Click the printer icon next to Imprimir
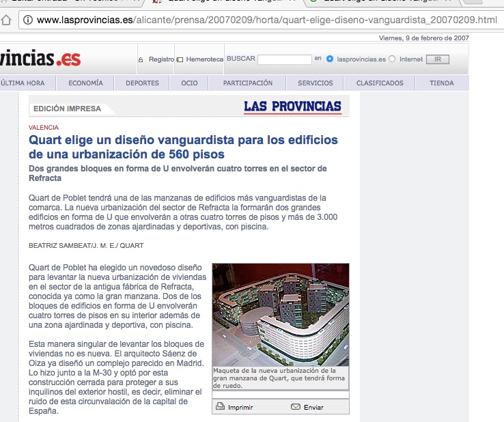The width and height of the screenshot is (504, 422). pos(220,407)
